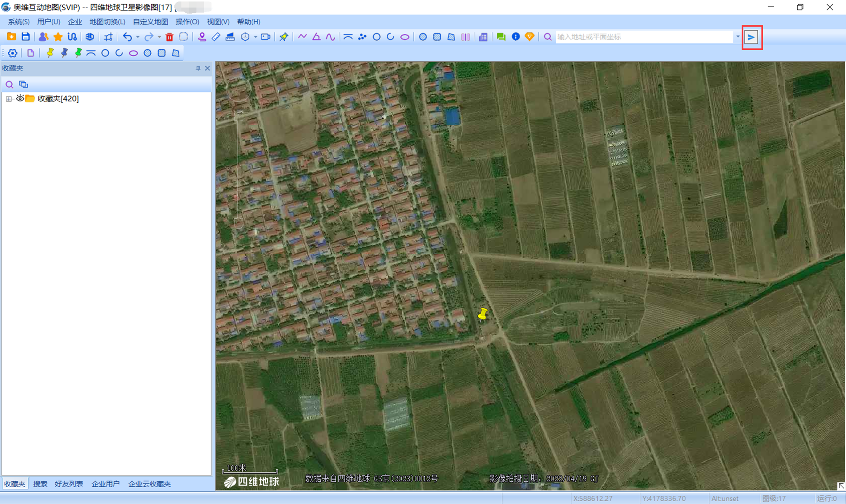
Task: Open the green chat messages icon
Action: [x=501, y=37]
